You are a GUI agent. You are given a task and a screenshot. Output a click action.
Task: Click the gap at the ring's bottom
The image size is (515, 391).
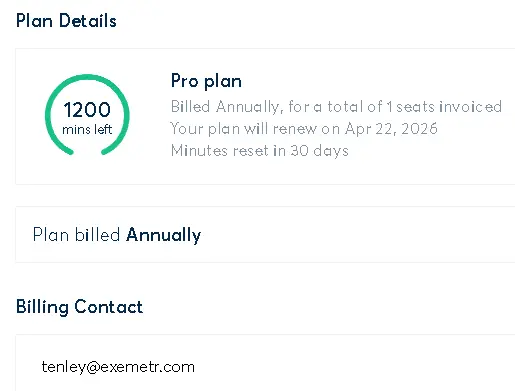[87, 153]
